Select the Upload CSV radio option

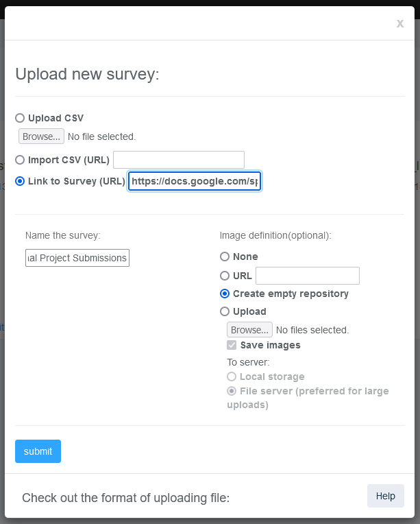[20, 118]
